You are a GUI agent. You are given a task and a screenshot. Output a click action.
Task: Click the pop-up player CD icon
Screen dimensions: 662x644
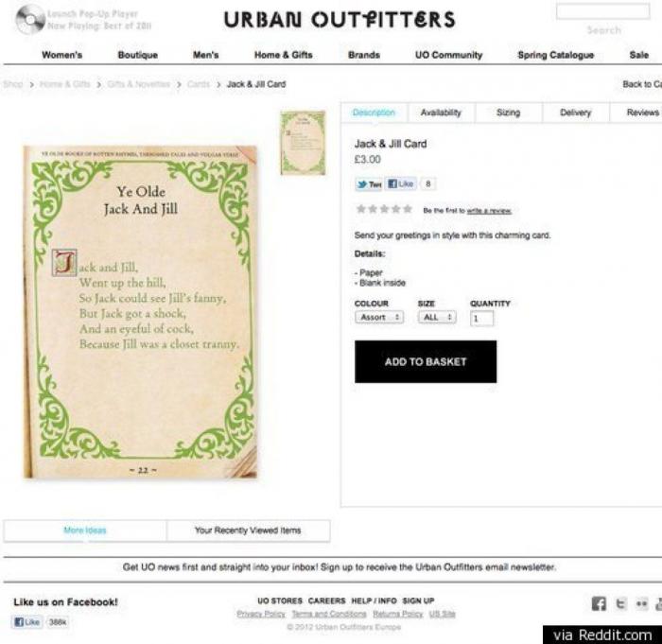pyautogui.click(x=30, y=20)
